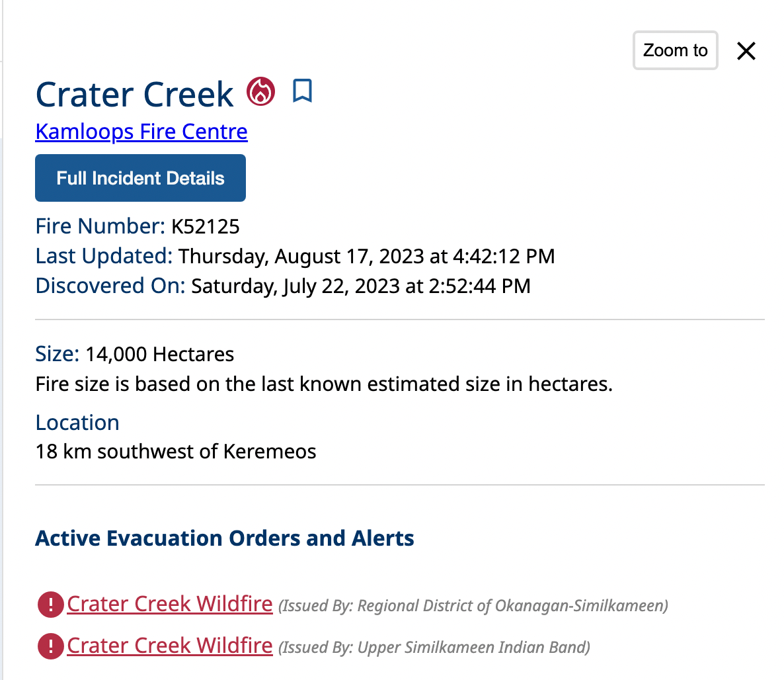Click the Active Evacuation Orders and Alerts heading
The width and height of the screenshot is (784, 680).
(225, 538)
